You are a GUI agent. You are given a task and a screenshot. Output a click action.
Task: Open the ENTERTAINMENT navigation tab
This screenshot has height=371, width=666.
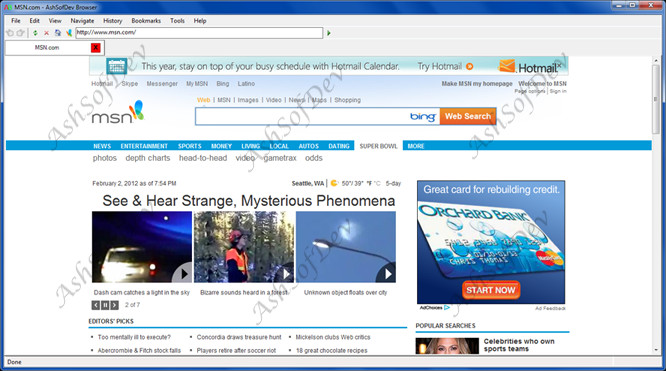click(x=144, y=146)
